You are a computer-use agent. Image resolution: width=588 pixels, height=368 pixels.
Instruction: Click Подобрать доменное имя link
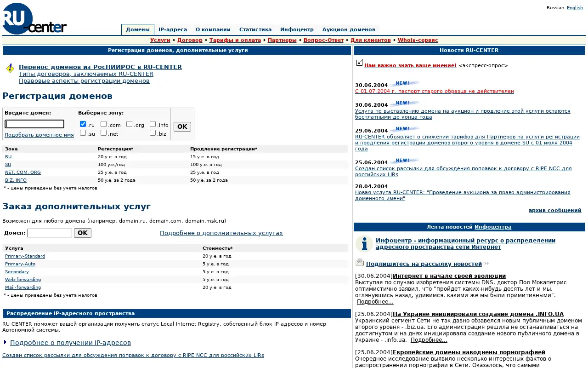tap(39, 135)
